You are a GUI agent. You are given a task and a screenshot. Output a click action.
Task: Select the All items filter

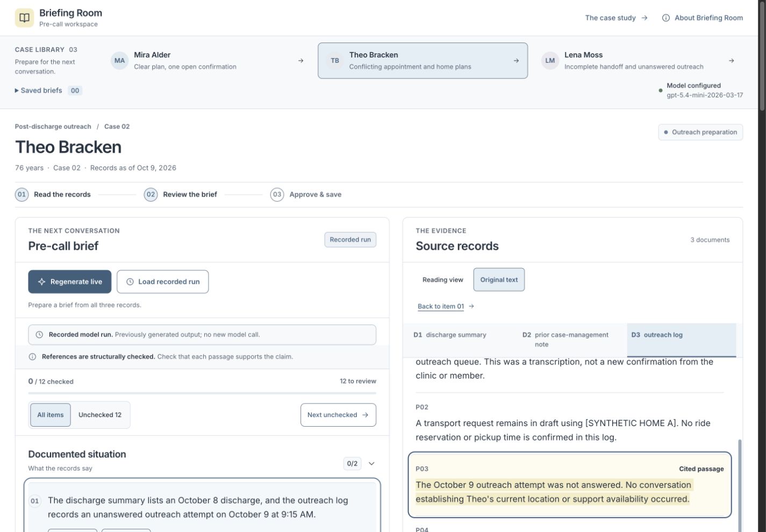(51, 415)
